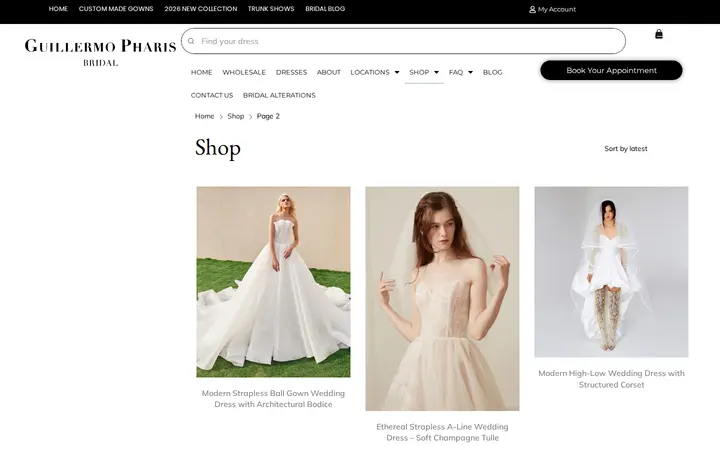Open Home in the top black bar
The width and height of the screenshot is (720, 450).
(x=58, y=9)
